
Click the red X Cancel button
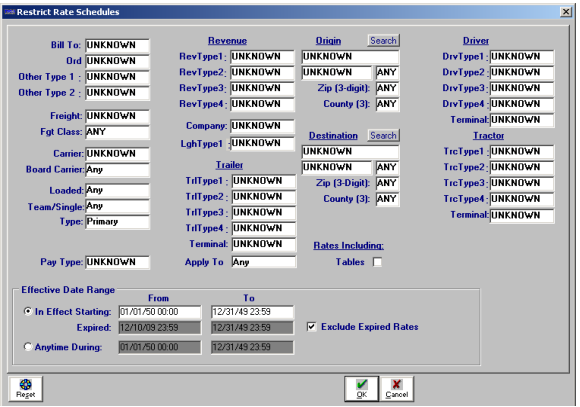coord(397,388)
